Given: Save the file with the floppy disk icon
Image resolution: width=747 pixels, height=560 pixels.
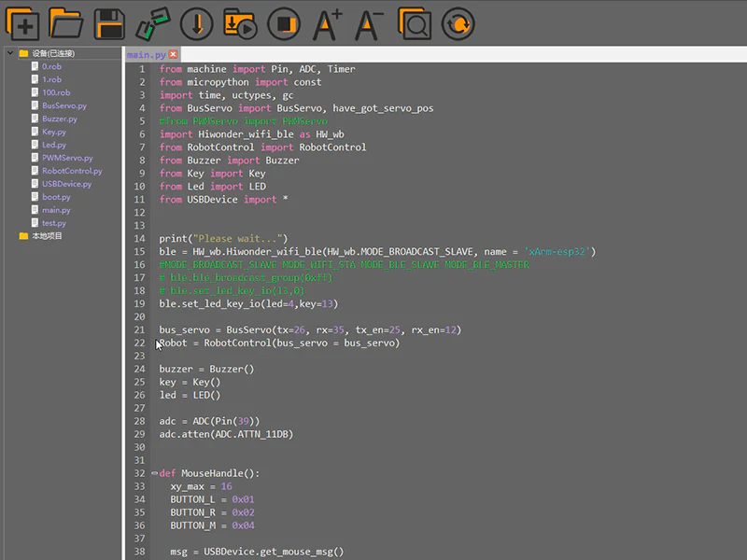Looking at the screenshot, I should (x=109, y=22).
